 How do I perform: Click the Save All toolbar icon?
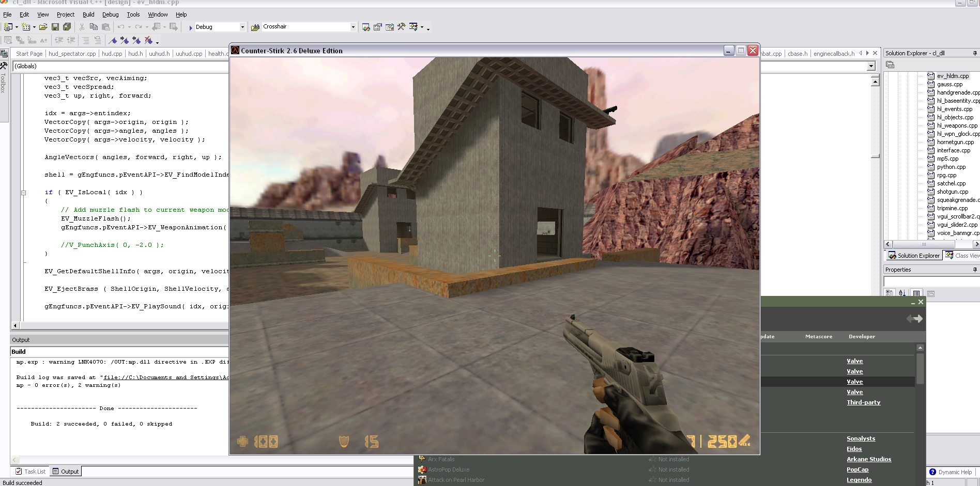(67, 27)
